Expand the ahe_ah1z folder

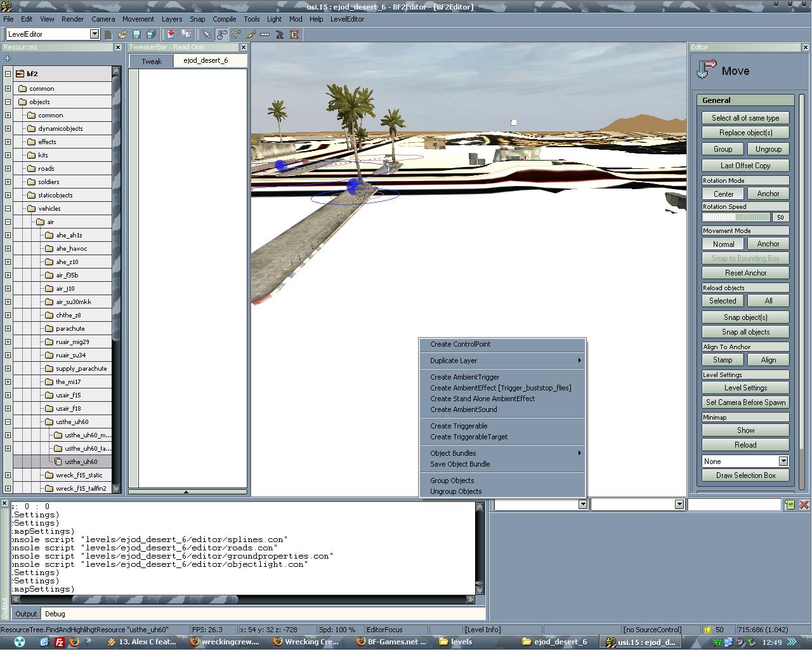tap(8, 235)
